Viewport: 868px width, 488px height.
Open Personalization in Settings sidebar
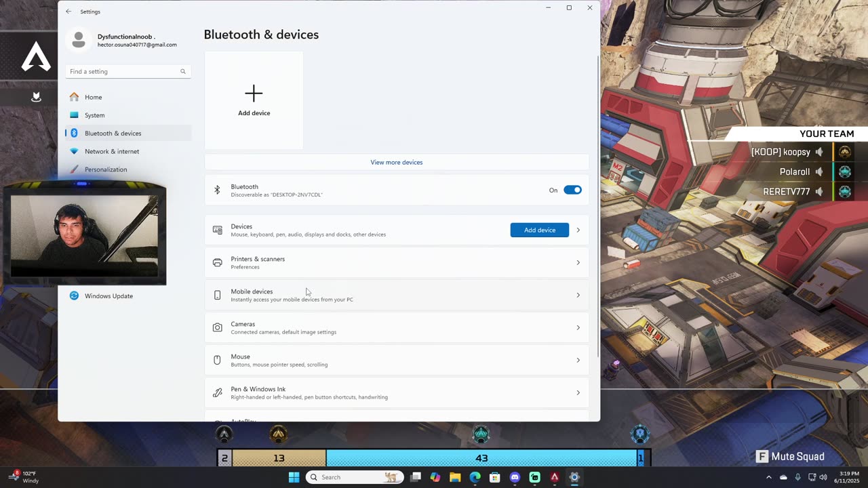point(128,169)
